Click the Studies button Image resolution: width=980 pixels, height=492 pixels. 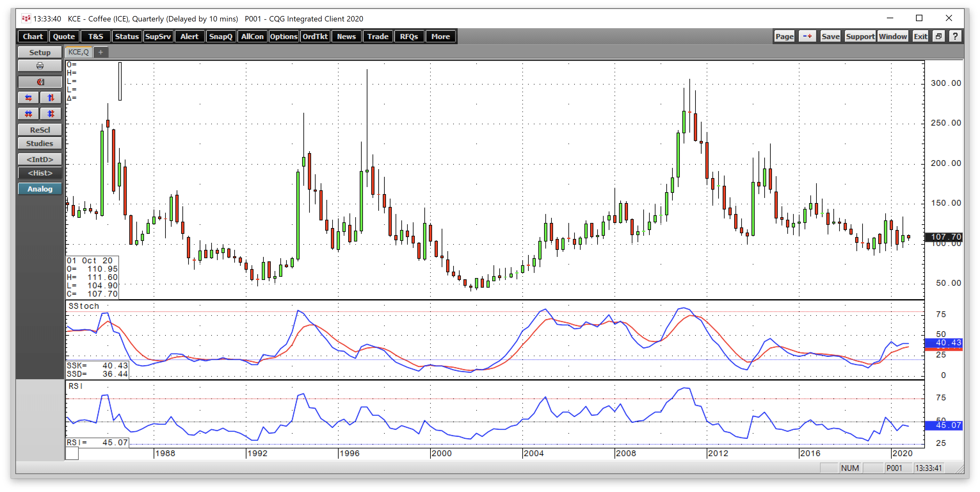click(40, 143)
